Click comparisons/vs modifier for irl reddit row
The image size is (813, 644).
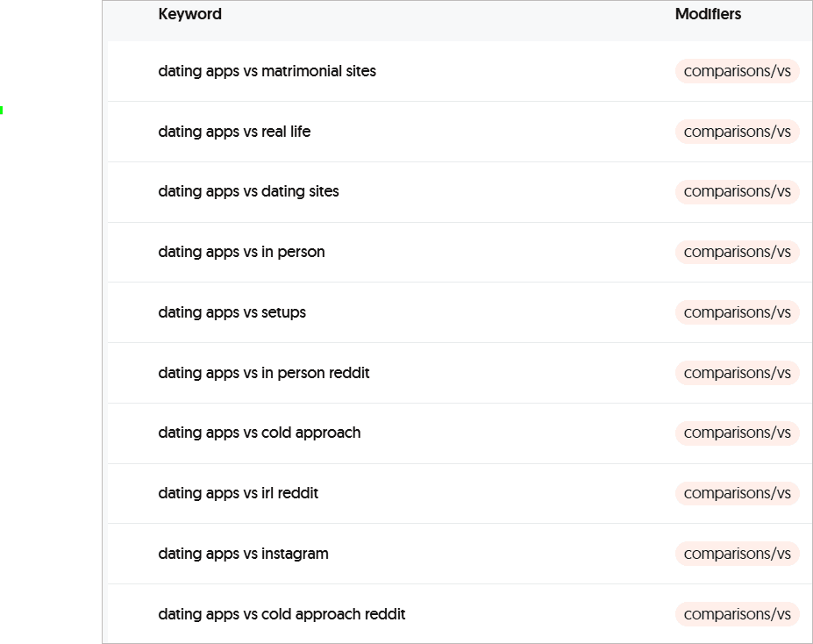click(x=737, y=493)
